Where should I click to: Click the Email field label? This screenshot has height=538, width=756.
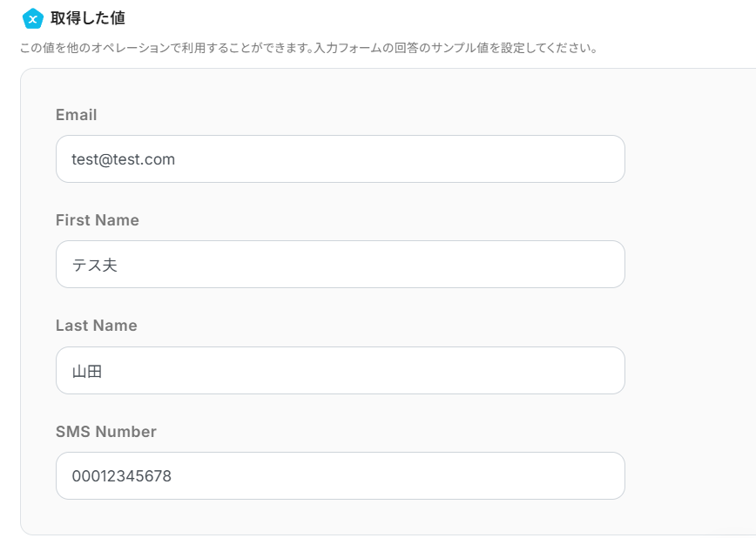point(76,115)
